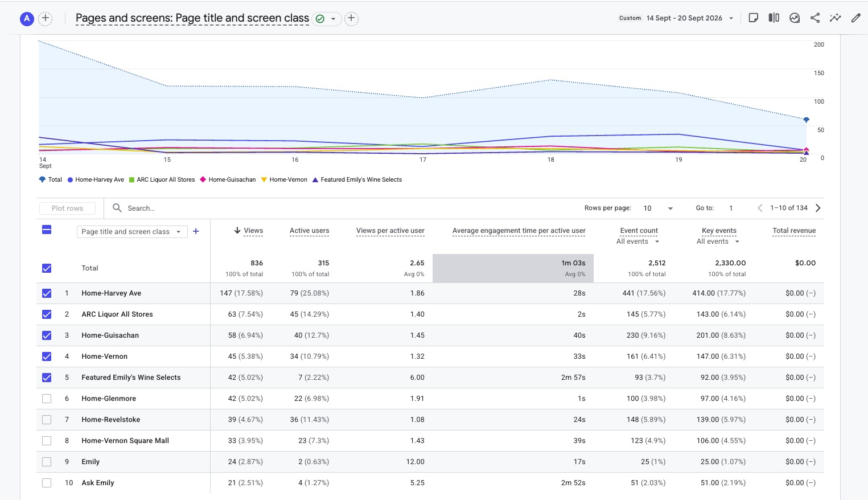
Task: Click the Plot rows button
Action: pyautogui.click(x=67, y=208)
